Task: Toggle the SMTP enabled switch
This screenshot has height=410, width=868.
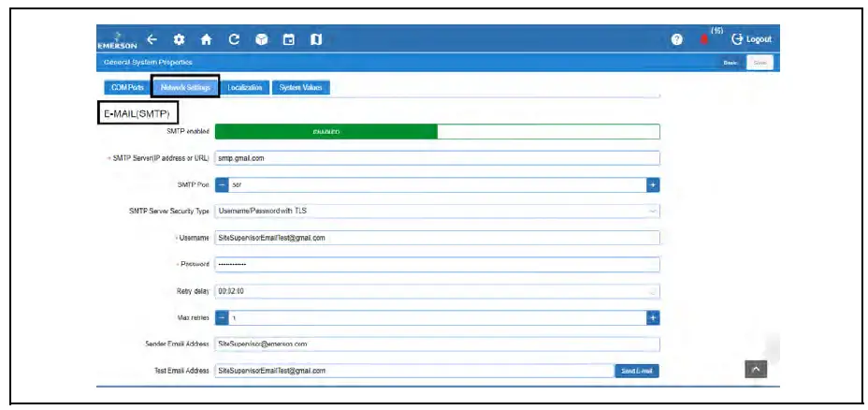Action: [x=438, y=132]
